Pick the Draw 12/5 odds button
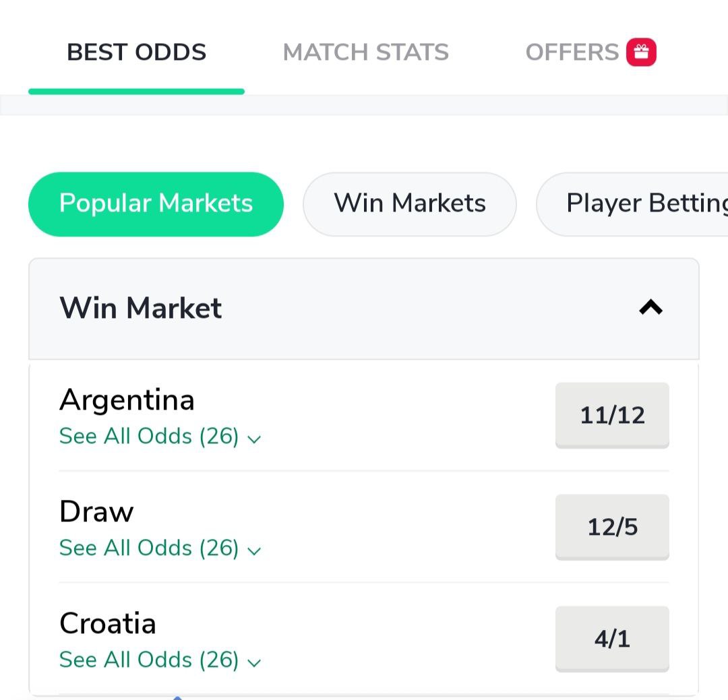728x700 pixels. click(612, 527)
